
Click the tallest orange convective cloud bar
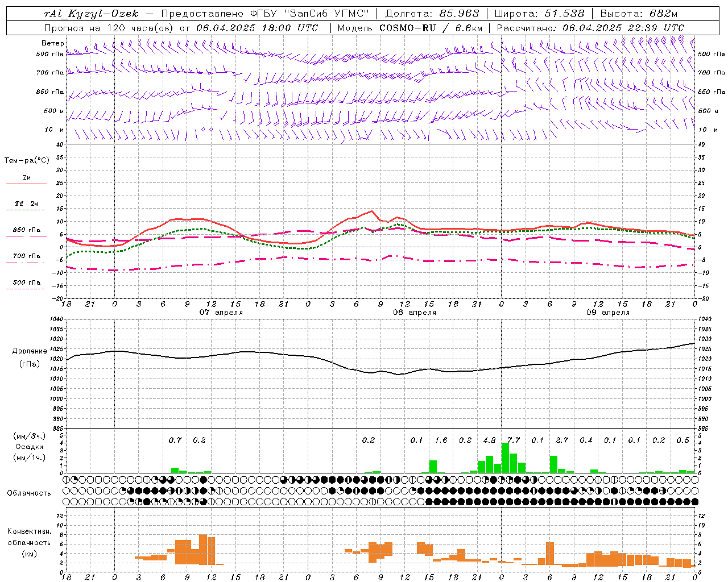(x=203, y=550)
